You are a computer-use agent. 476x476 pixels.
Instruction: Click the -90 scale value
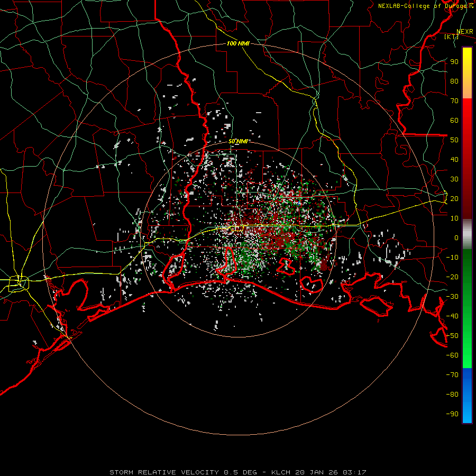(x=452, y=414)
